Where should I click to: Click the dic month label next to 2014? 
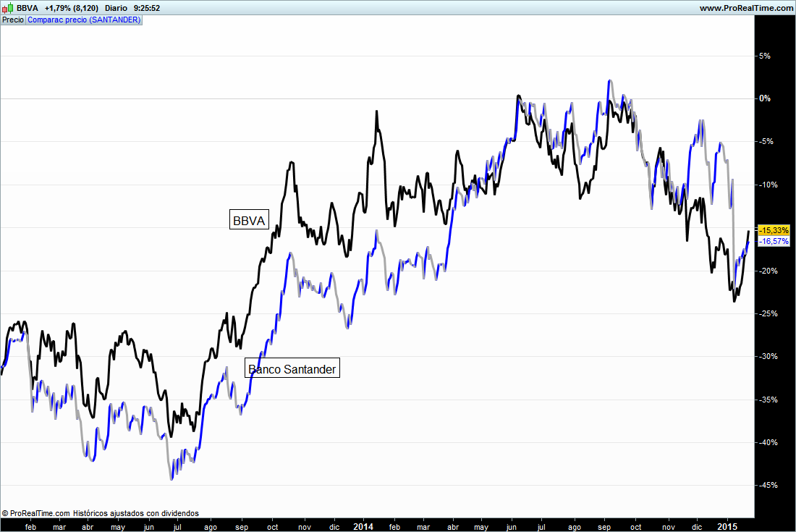(334, 527)
